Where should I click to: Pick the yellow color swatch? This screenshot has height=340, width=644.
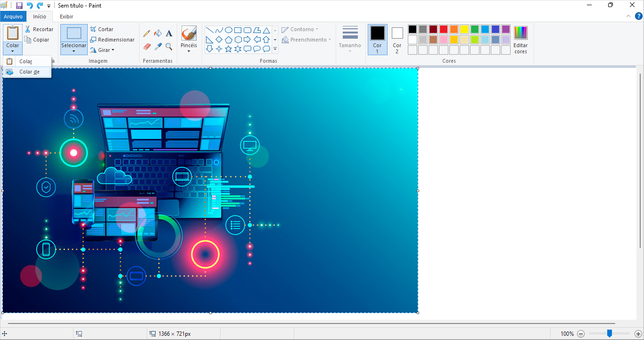tap(464, 29)
